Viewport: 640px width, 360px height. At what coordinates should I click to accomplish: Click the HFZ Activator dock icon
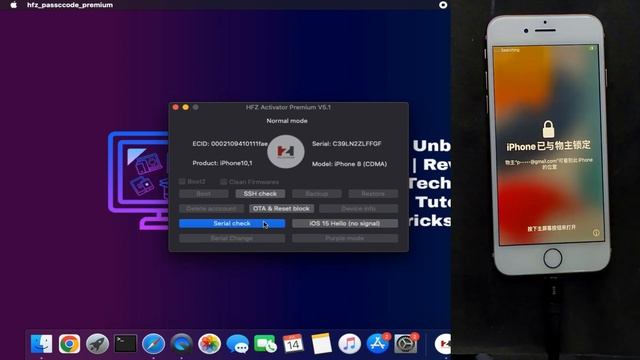[442, 344]
